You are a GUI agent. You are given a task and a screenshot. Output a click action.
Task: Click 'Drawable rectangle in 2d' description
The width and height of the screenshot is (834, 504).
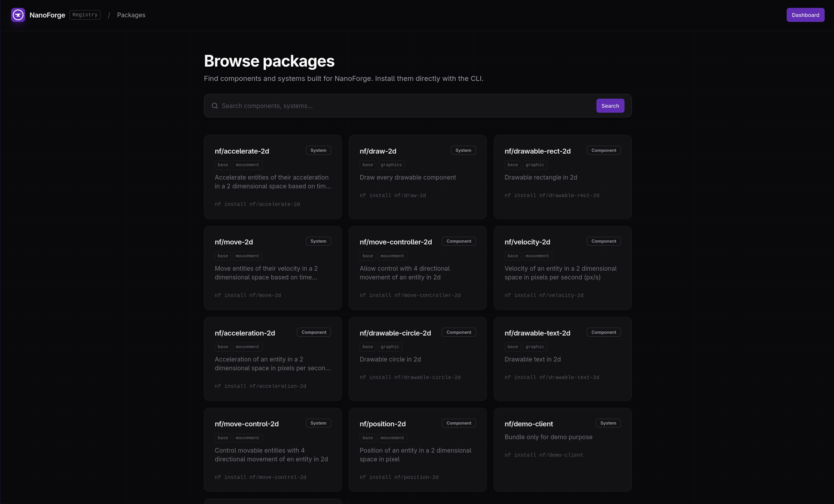[541, 178]
